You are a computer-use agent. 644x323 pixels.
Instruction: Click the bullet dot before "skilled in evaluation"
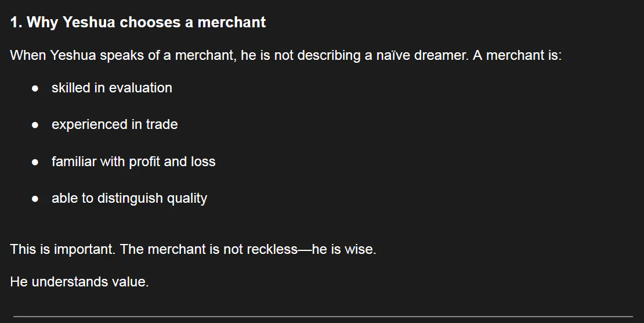coord(35,88)
